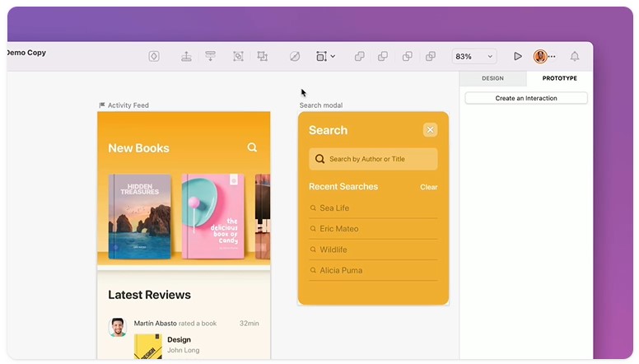
Task: Apply the Difference boolean operation icon
Action: click(431, 56)
